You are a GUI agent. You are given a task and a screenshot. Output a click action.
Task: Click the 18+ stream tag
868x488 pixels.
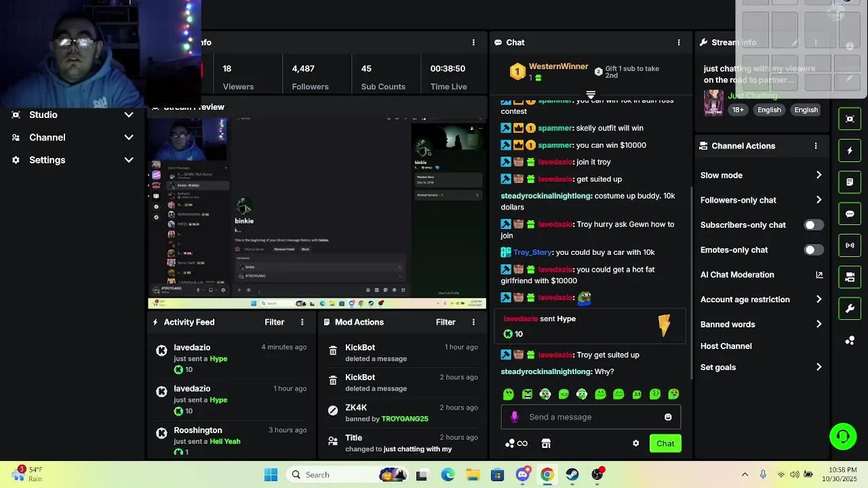click(738, 110)
